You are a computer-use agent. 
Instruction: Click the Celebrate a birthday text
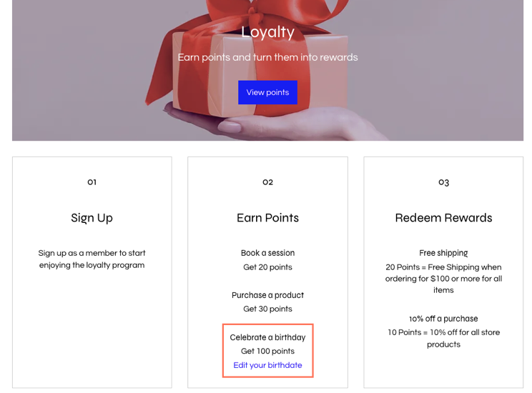(267, 337)
